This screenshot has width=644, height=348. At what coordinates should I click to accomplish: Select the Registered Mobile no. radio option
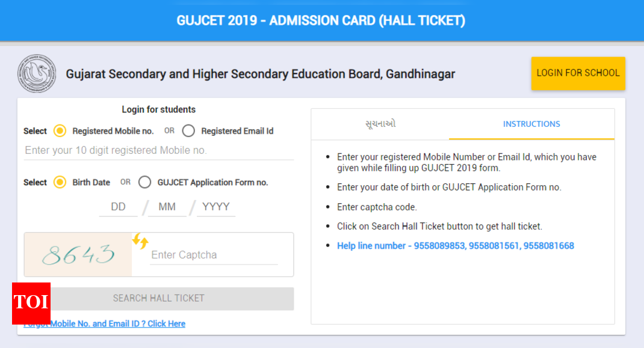click(60, 131)
